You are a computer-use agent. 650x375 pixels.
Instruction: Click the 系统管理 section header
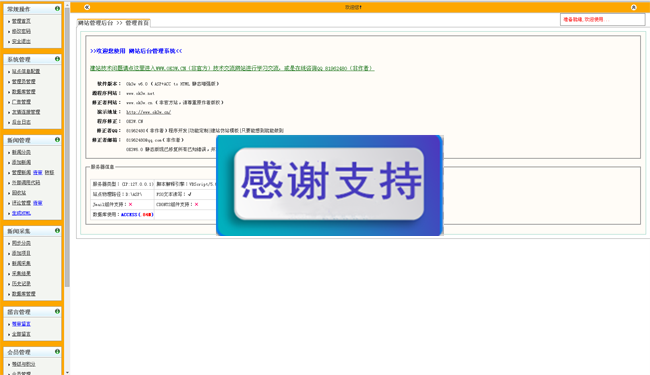32,59
